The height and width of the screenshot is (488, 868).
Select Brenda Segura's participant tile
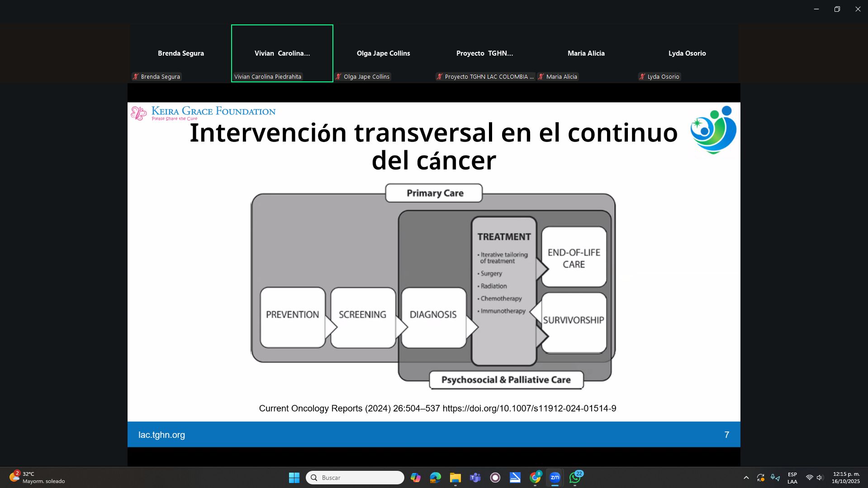pyautogui.click(x=180, y=53)
